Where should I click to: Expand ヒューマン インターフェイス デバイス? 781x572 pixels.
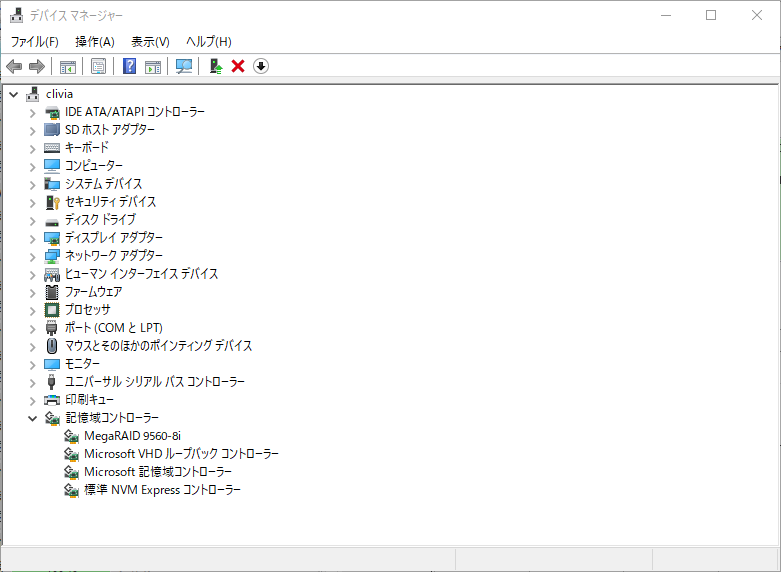pyautogui.click(x=32, y=275)
